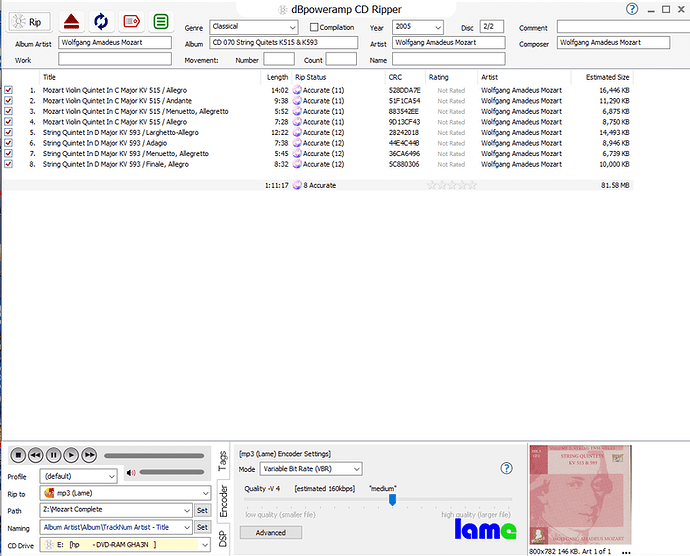Click the disc icon beside 8 Accurate summary
This screenshot has height=556, width=690.
pos(297,185)
